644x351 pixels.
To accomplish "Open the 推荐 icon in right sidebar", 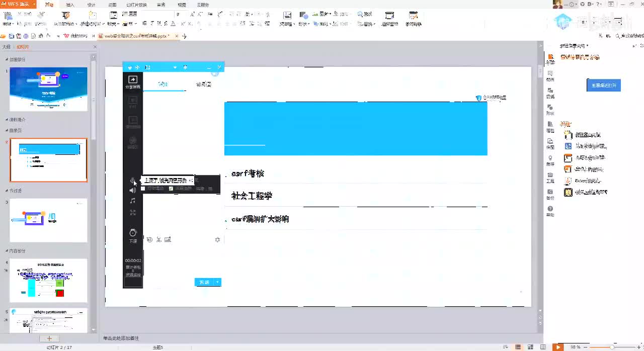I will (x=550, y=160).
